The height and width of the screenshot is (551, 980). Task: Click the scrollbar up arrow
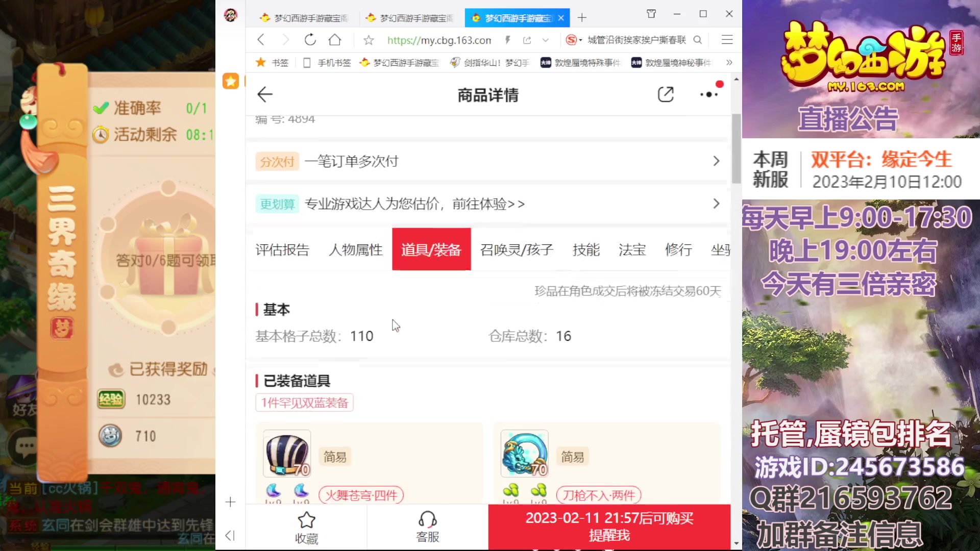point(736,80)
